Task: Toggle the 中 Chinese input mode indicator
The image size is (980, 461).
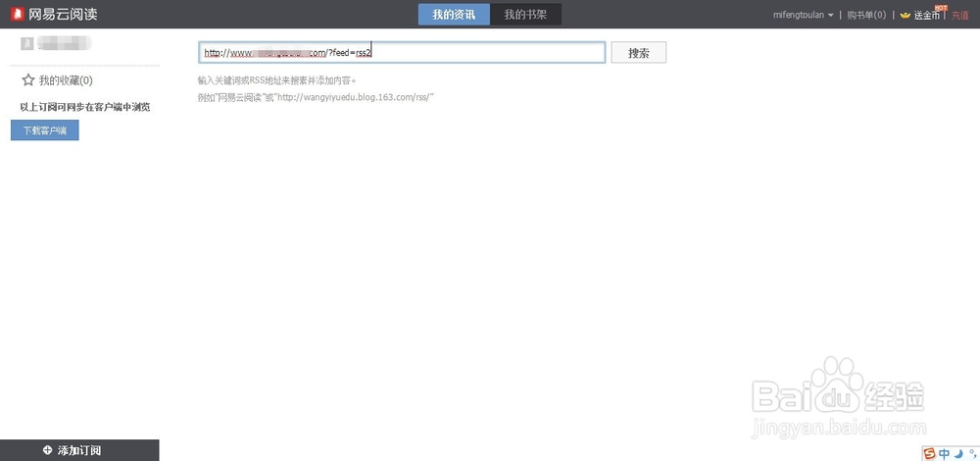Action: point(944,454)
